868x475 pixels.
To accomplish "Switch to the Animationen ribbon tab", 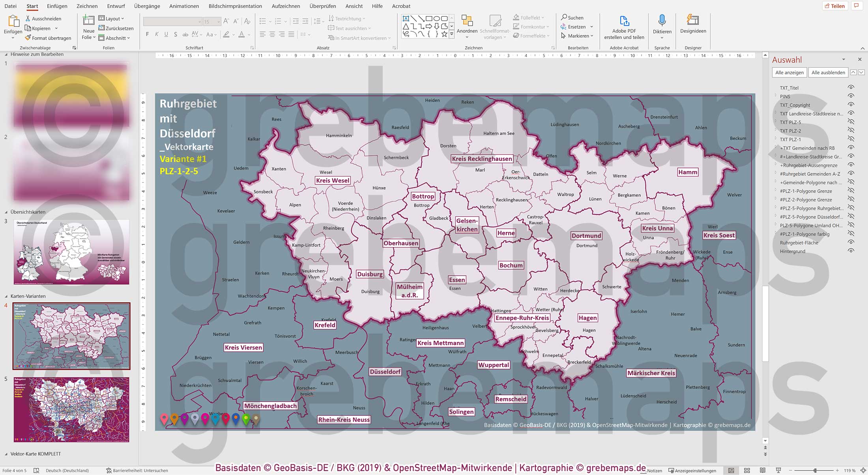I will 184,6.
